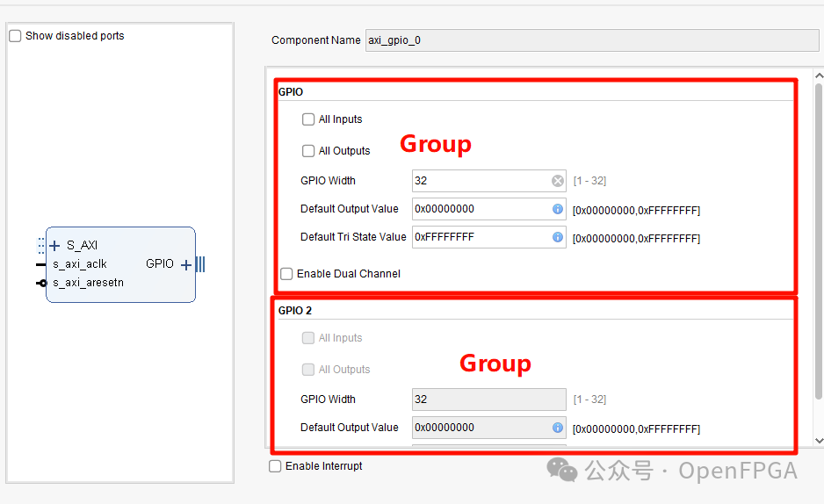Select the GPIO Width label in the GPIO 2 group
The height and width of the screenshot is (504, 824).
click(x=328, y=399)
